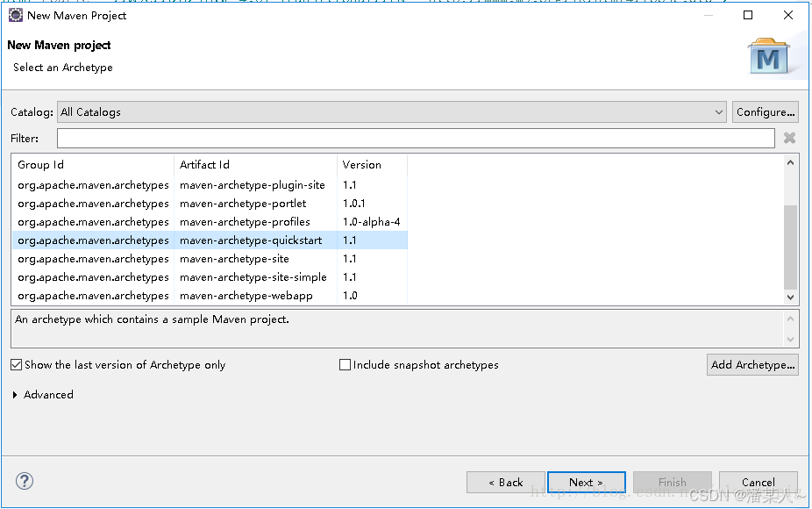Click description box scroll down arrow

click(x=790, y=340)
